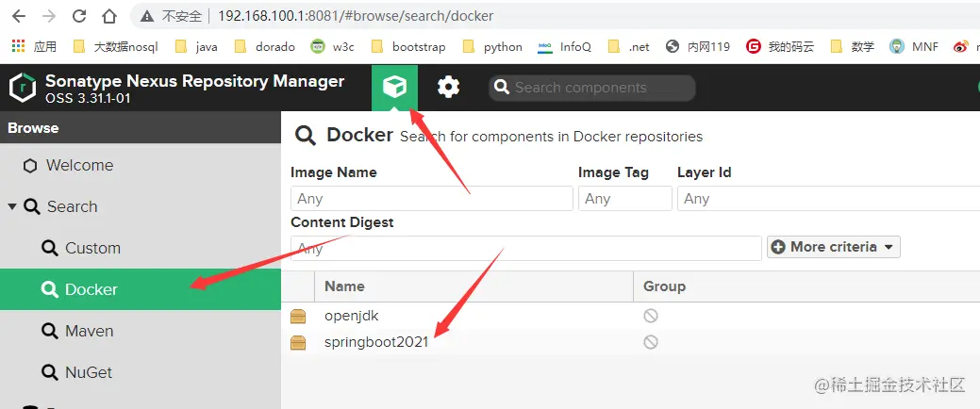The height and width of the screenshot is (409, 980).
Task: Open the 数学 bookmark folder
Action: (853, 46)
